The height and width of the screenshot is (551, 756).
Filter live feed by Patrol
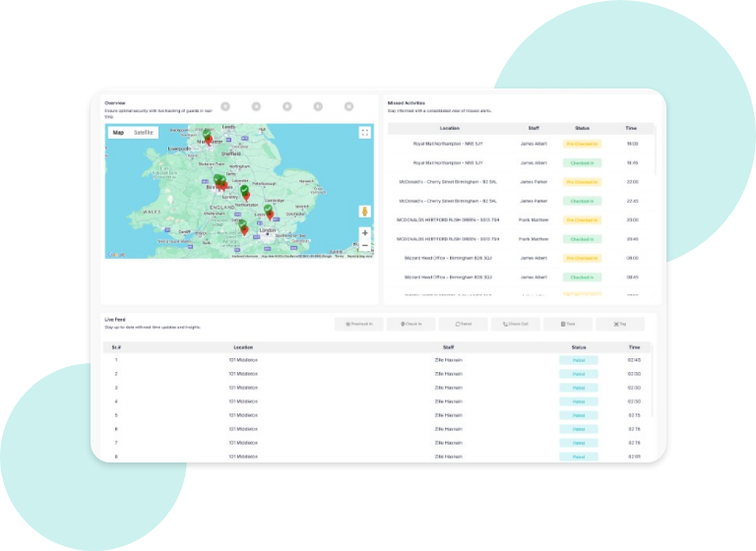point(463,324)
